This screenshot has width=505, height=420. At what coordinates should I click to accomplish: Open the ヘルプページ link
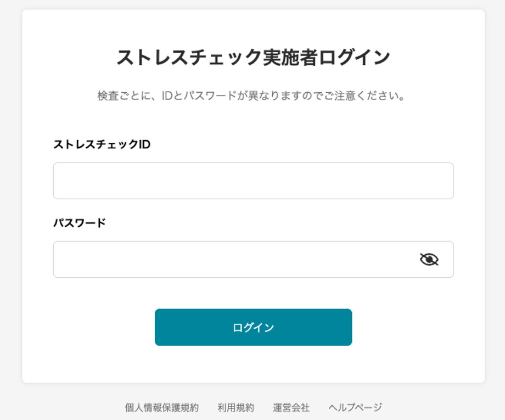click(x=355, y=407)
